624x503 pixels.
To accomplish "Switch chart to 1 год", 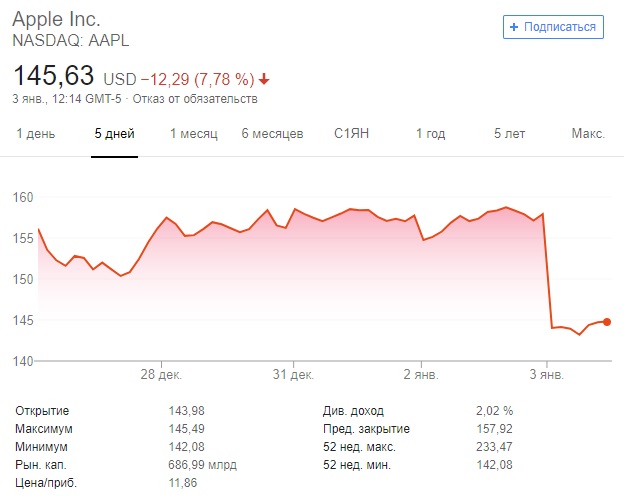I will tap(430, 134).
